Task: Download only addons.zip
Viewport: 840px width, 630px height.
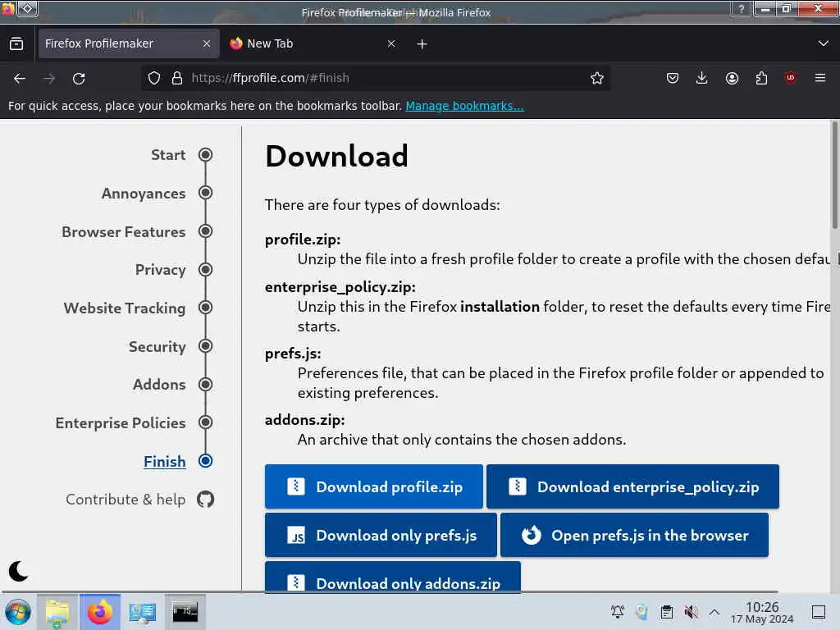Action: click(x=393, y=577)
